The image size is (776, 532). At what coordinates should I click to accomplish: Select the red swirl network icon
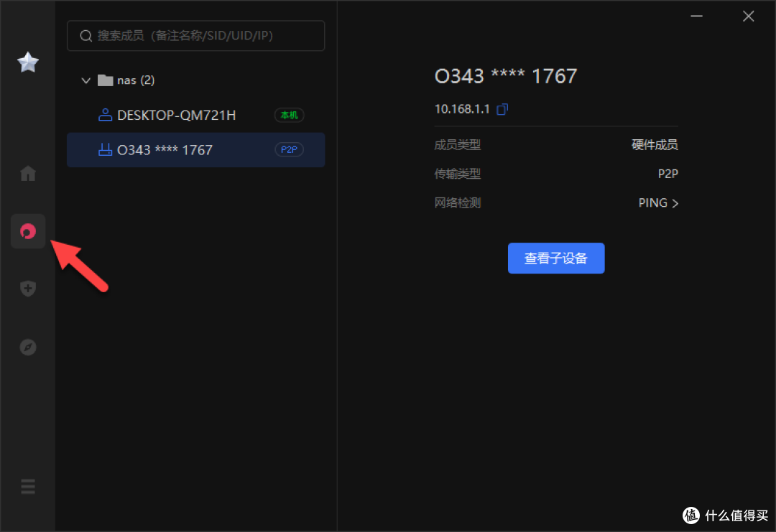(x=28, y=231)
